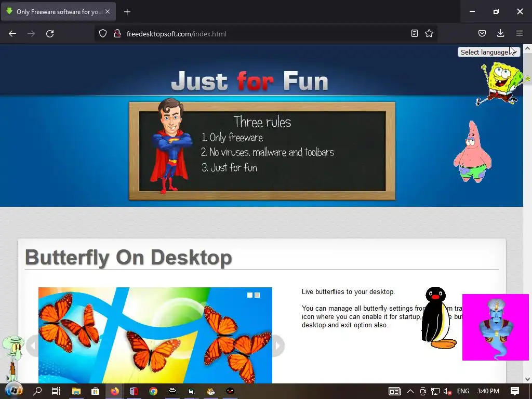Screen dimensions: 532x399
Task: Open the News and interests tray icon
Action: click(395, 391)
